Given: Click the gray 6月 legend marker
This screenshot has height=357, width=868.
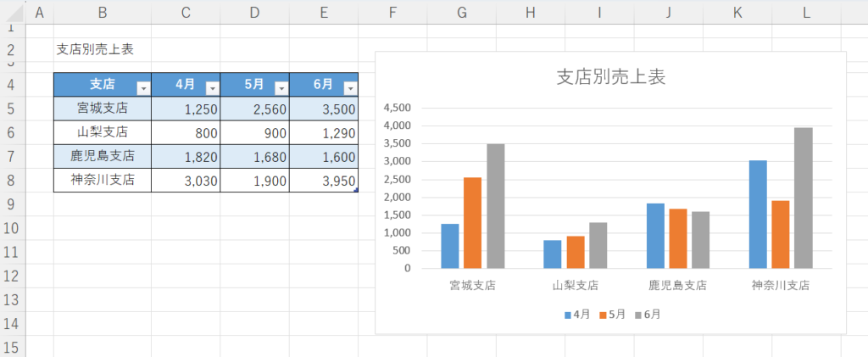Looking at the screenshot, I should pos(639,315).
